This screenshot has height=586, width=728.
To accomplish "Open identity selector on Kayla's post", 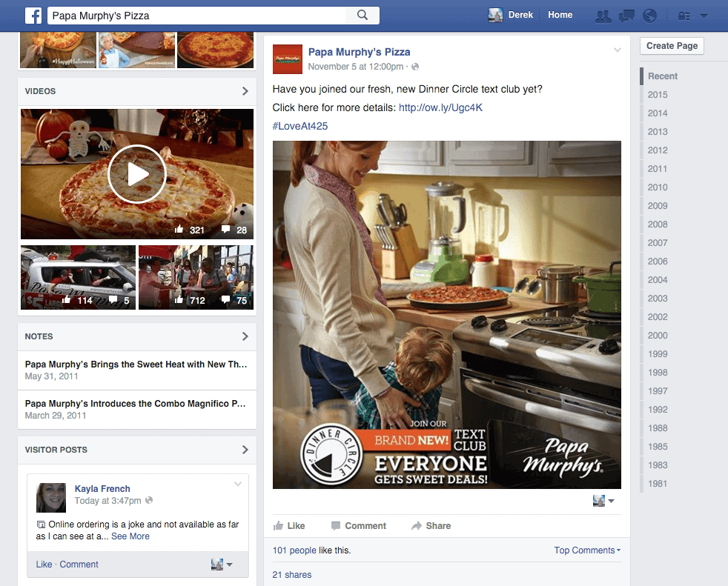I will click(222, 565).
